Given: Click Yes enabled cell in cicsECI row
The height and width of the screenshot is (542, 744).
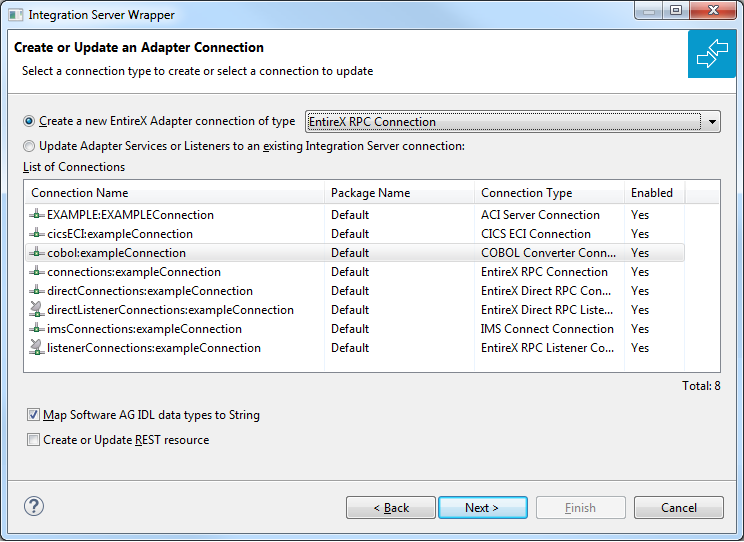Looking at the screenshot, I should coord(640,234).
